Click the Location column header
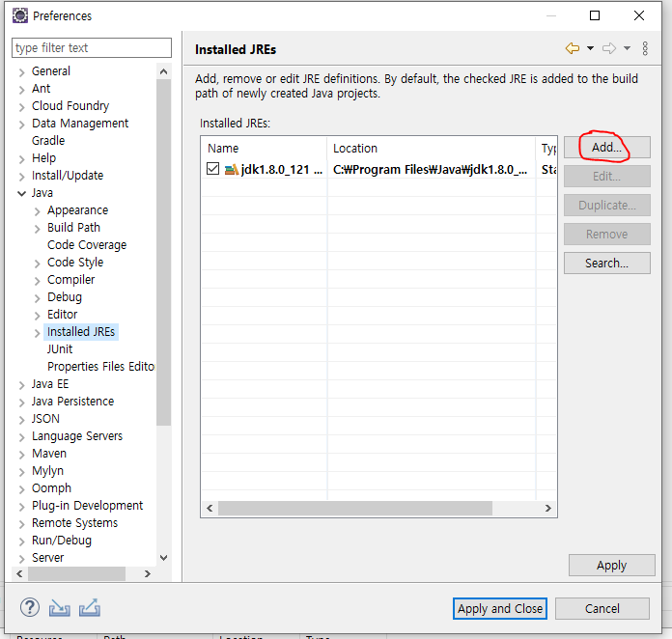 click(x=432, y=148)
